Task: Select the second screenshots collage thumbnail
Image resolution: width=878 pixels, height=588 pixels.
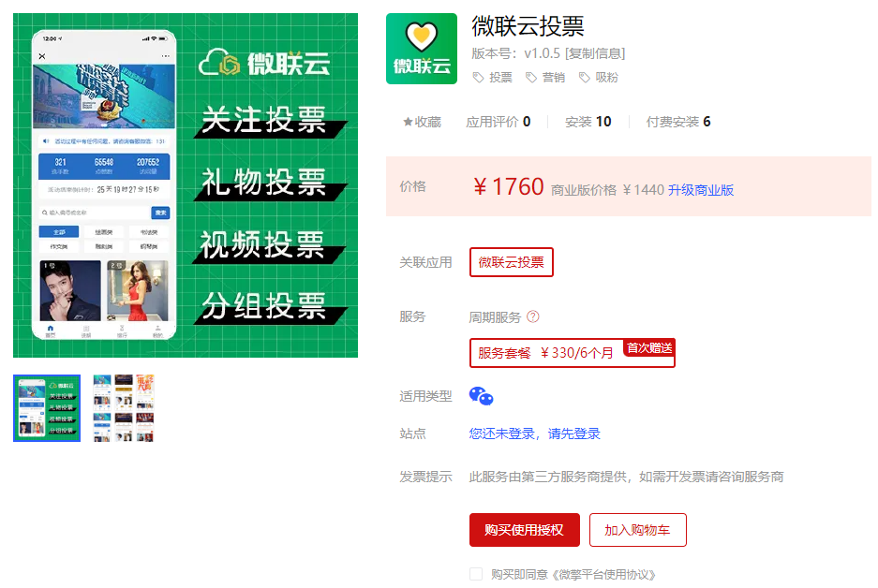Action: tap(123, 408)
